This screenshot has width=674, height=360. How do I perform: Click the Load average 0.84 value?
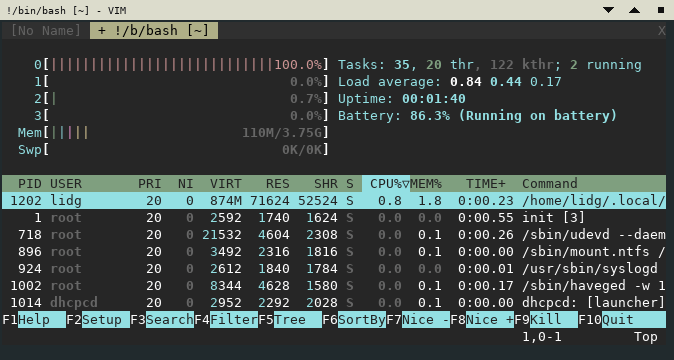tap(466, 82)
